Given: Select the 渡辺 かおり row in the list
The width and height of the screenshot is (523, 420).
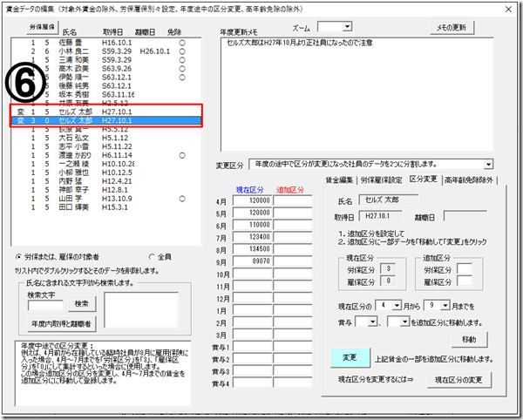Looking at the screenshot, I should [106, 155].
